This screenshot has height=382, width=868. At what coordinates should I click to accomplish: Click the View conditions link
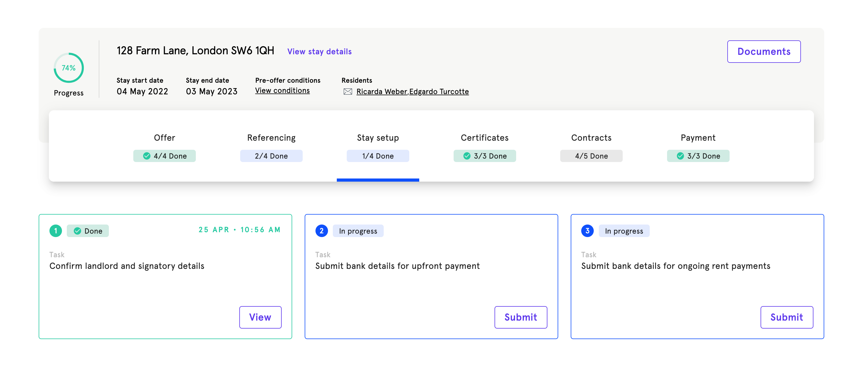[x=282, y=91]
